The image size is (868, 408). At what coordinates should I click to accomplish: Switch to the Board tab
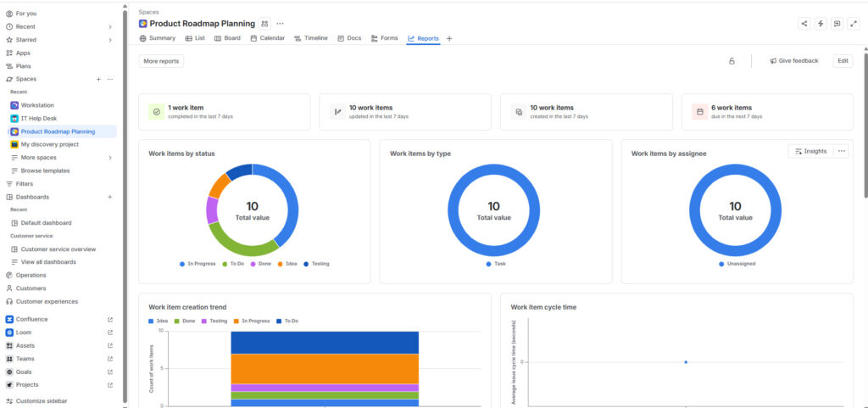tap(227, 38)
